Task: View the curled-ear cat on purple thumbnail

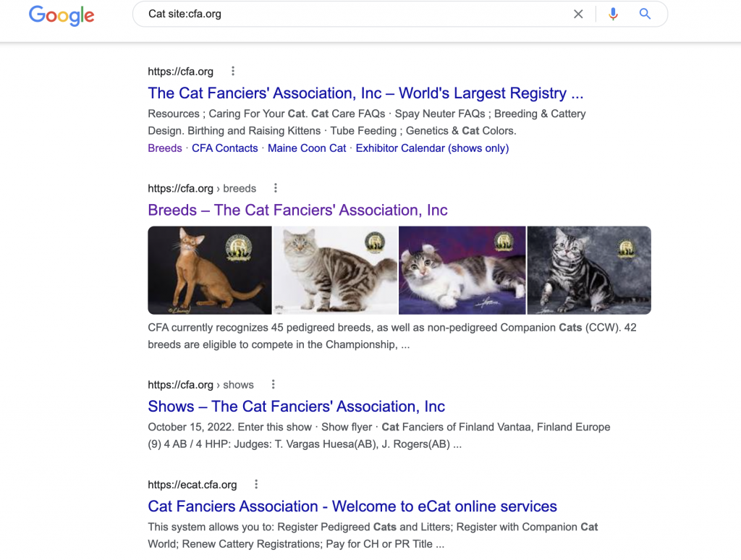Action: 462,271
